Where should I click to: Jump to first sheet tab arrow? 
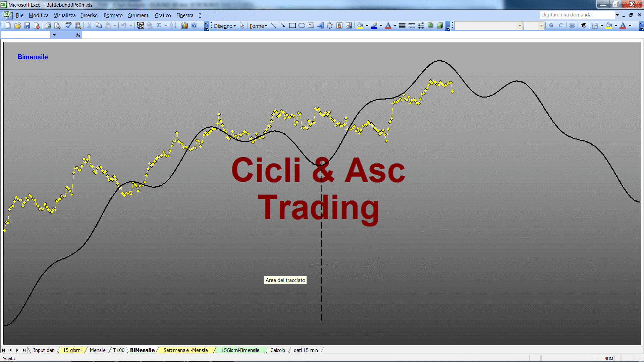(4, 350)
